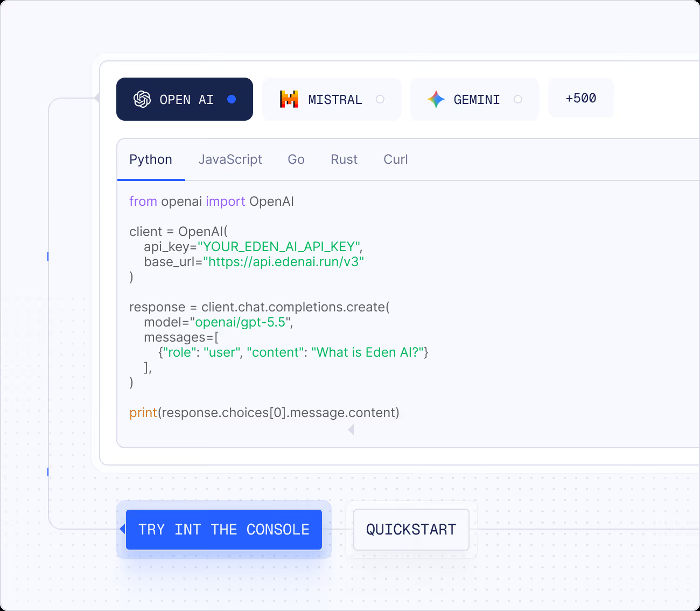Screen dimensions: 700x611
Task: Open the +500 more providers button
Action: 581,98
